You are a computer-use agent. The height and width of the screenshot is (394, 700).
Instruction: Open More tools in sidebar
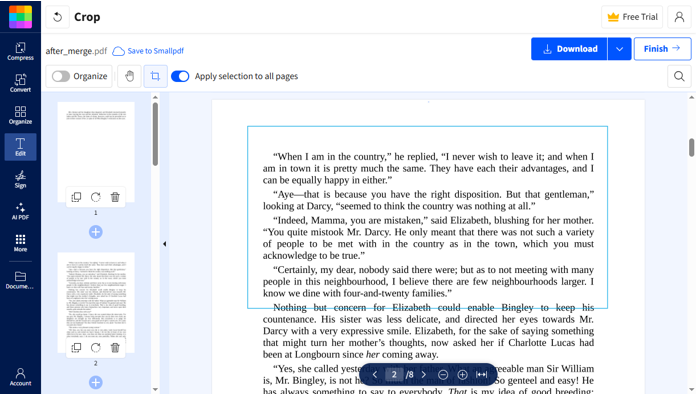click(21, 243)
